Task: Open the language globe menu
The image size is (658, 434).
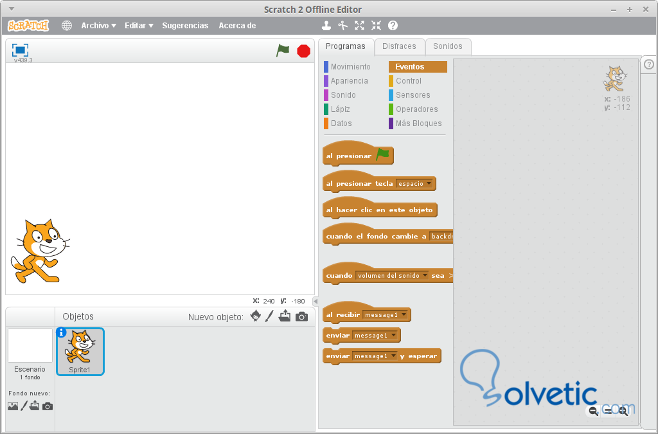Action: [66, 26]
